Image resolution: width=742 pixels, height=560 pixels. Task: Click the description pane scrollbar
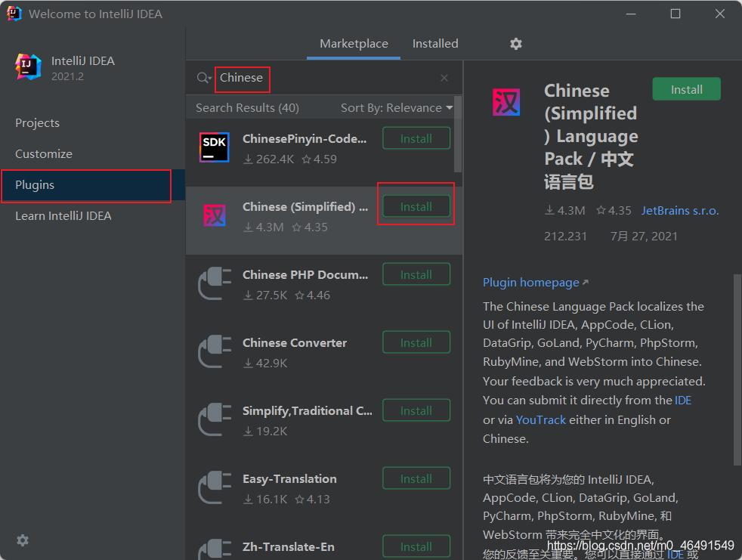[737, 370]
